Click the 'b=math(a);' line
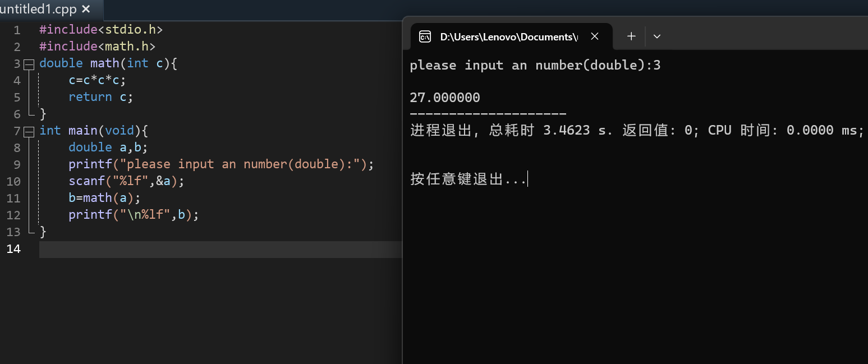 (x=105, y=198)
